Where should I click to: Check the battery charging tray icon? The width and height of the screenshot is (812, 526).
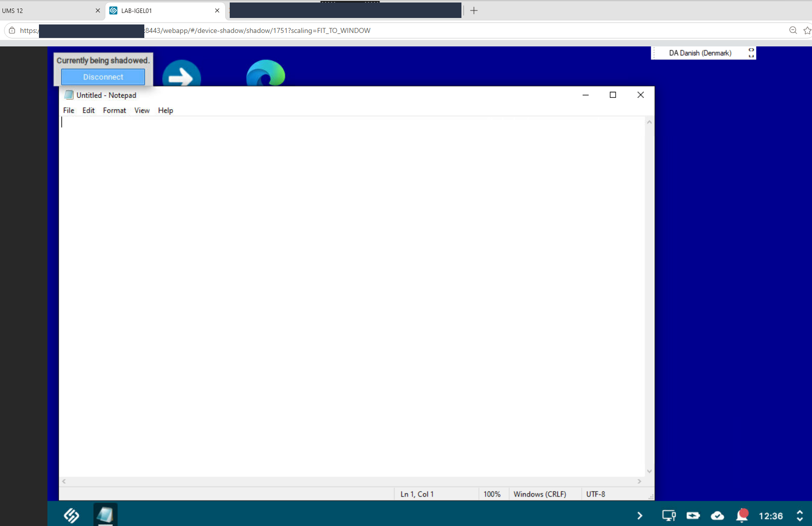(693, 516)
